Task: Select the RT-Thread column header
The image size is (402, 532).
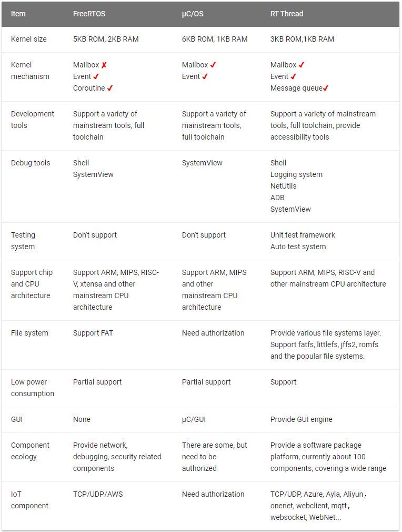Action: 287,14
